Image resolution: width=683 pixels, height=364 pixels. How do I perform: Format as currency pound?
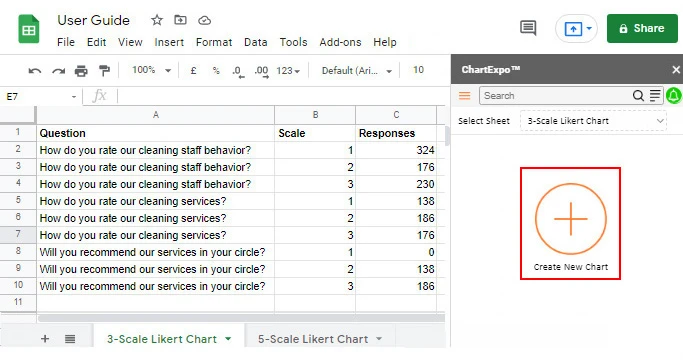[x=193, y=71]
